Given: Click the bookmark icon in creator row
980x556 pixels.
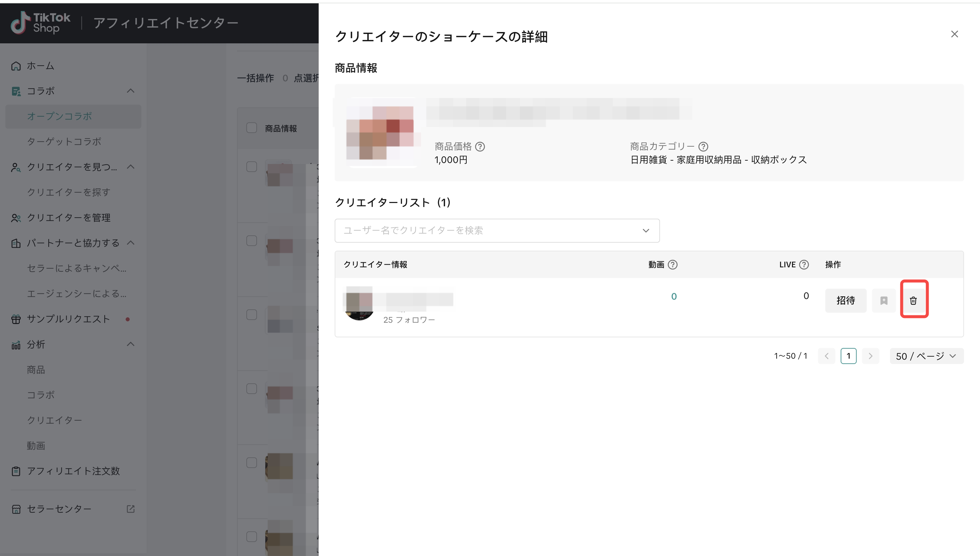Looking at the screenshot, I should point(884,301).
